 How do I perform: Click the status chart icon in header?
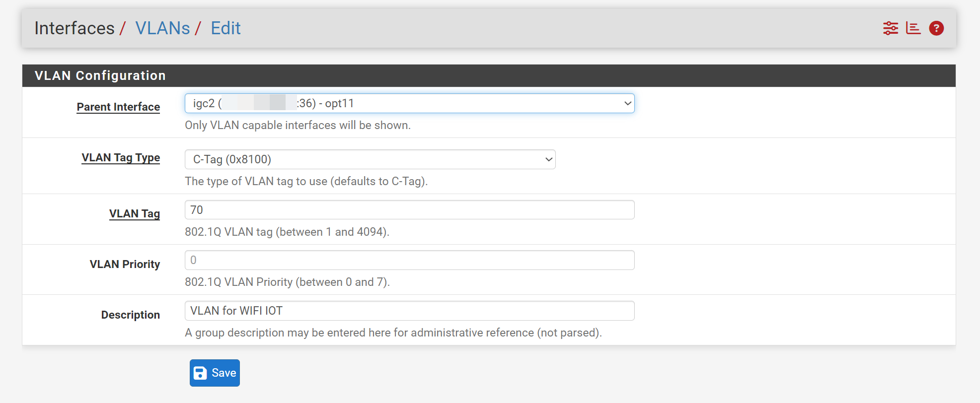click(913, 28)
